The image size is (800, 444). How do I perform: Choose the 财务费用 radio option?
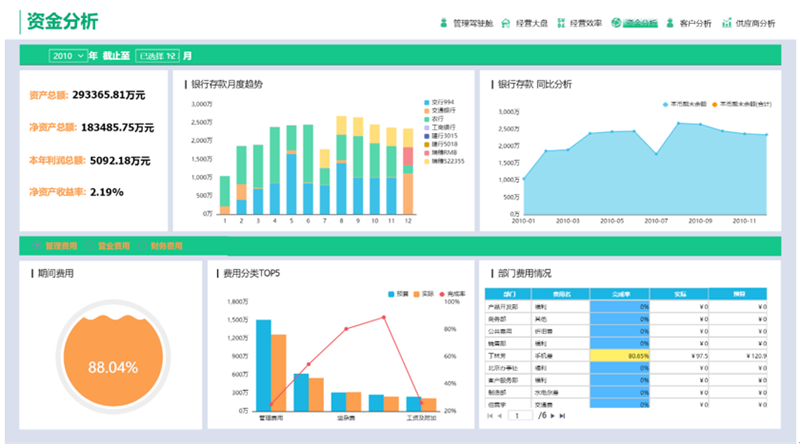tap(144, 246)
